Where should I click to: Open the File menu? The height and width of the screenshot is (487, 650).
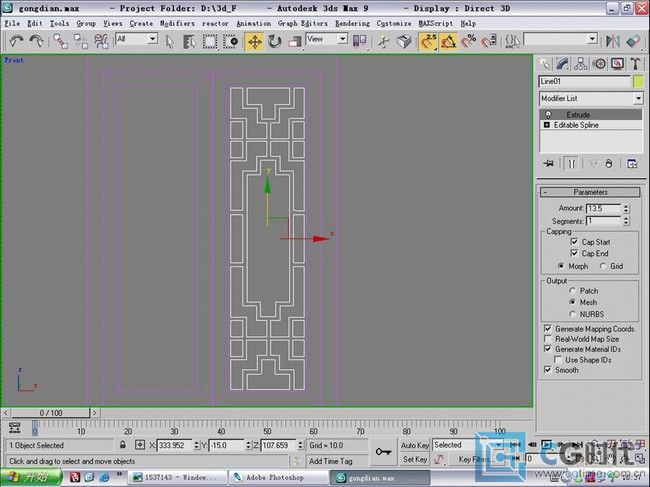point(12,24)
